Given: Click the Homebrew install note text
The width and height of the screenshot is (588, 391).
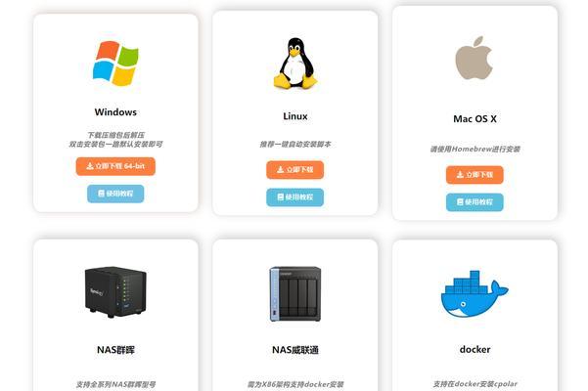Looking at the screenshot, I should pyautogui.click(x=475, y=149).
